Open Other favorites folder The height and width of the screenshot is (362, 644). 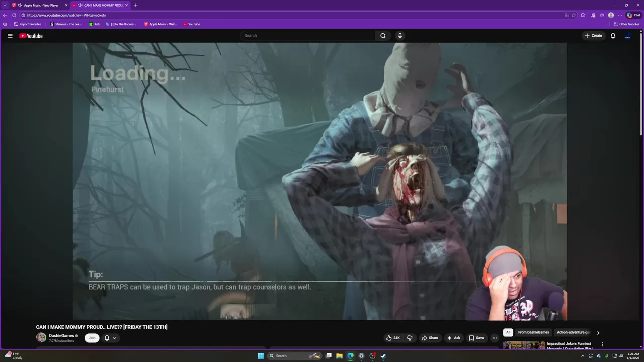pos(626,24)
